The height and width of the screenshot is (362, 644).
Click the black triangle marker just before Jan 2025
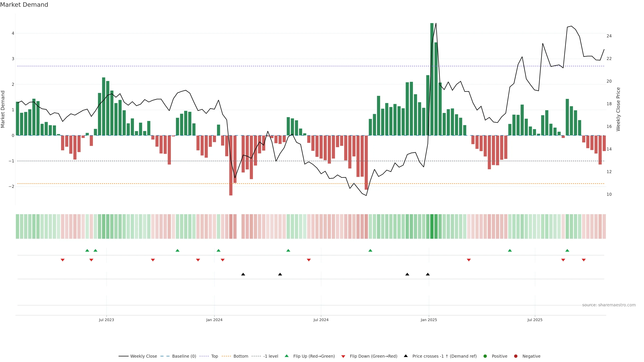pos(428,274)
